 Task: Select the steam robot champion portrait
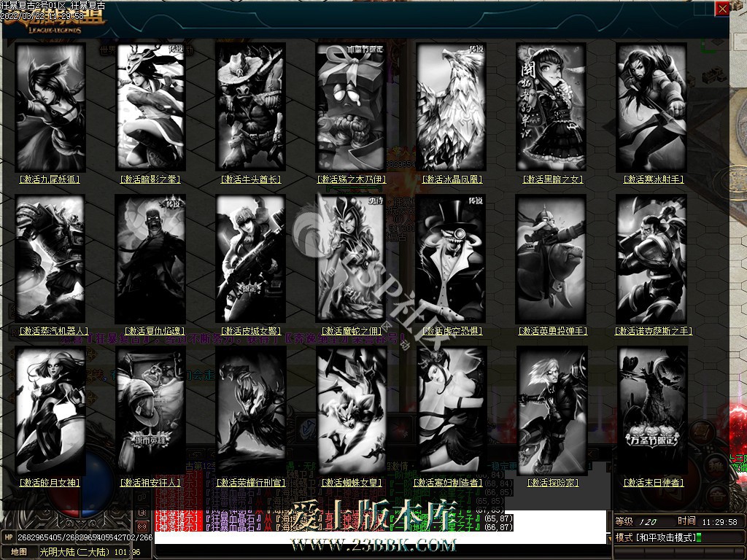pos(50,259)
